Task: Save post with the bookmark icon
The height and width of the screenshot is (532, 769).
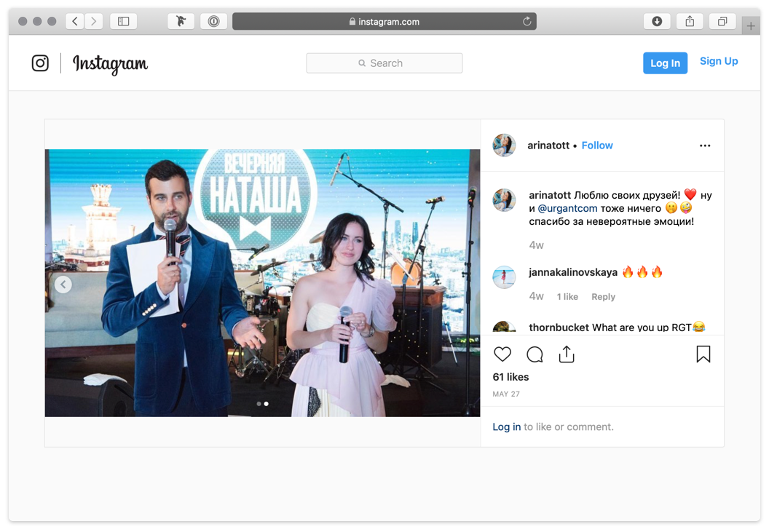Action: (x=703, y=354)
